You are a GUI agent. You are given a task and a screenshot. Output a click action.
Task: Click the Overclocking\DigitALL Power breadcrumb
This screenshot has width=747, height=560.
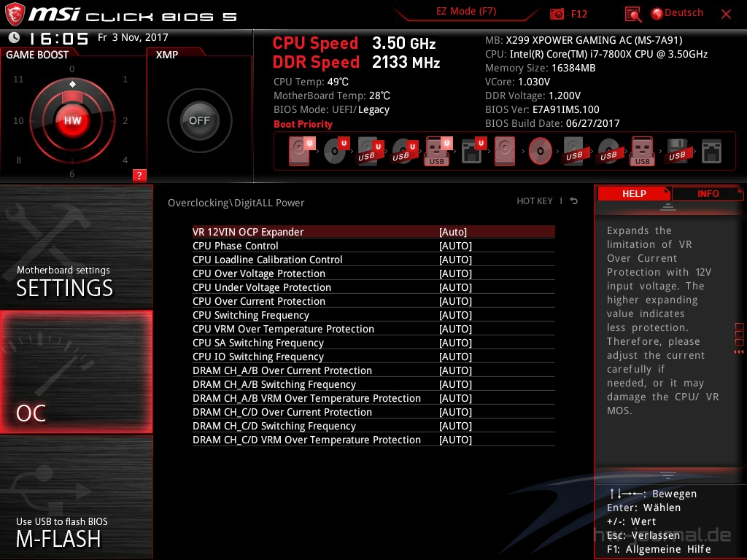click(x=236, y=203)
